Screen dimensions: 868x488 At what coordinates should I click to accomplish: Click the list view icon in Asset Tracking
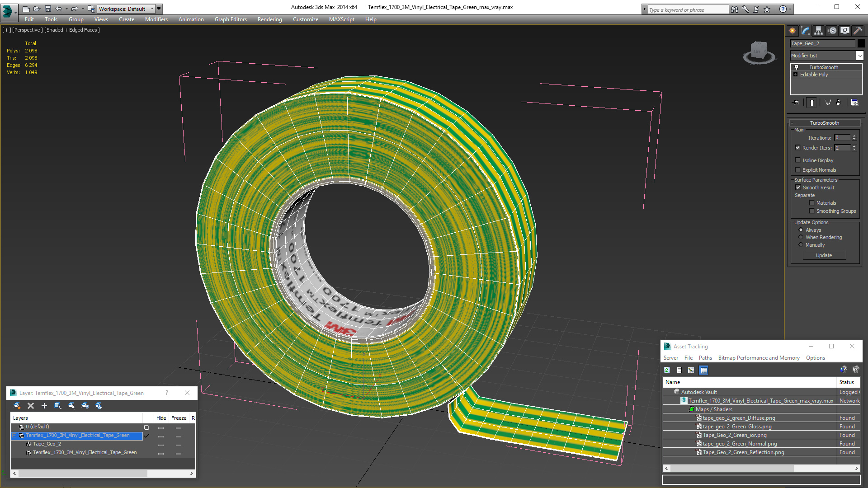click(x=679, y=370)
